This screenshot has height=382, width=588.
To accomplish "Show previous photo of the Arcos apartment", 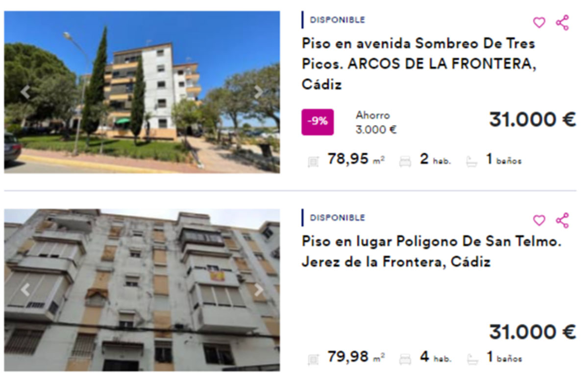I will (25, 92).
